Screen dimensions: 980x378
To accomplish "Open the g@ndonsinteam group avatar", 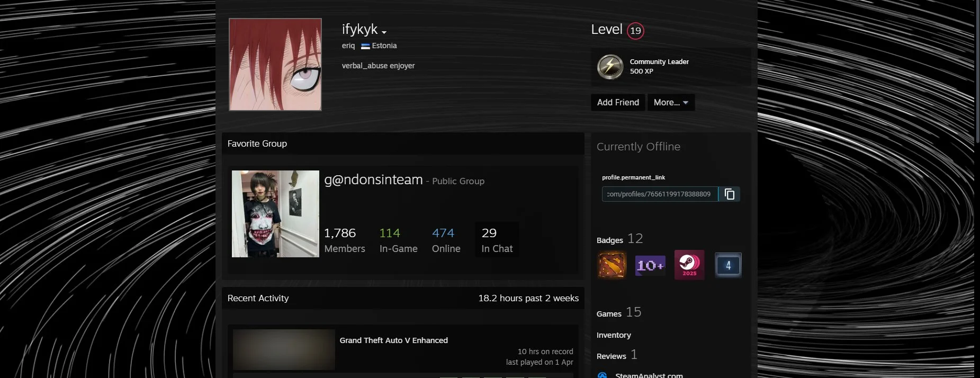I will click(275, 214).
